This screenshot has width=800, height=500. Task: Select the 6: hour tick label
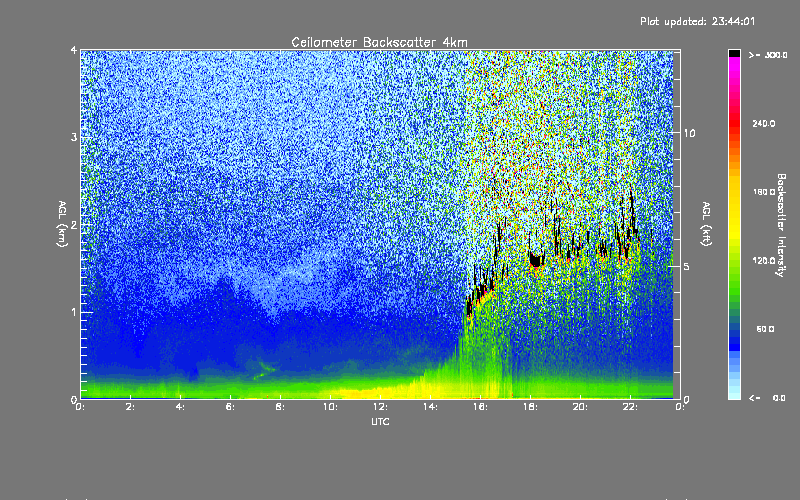click(x=231, y=407)
